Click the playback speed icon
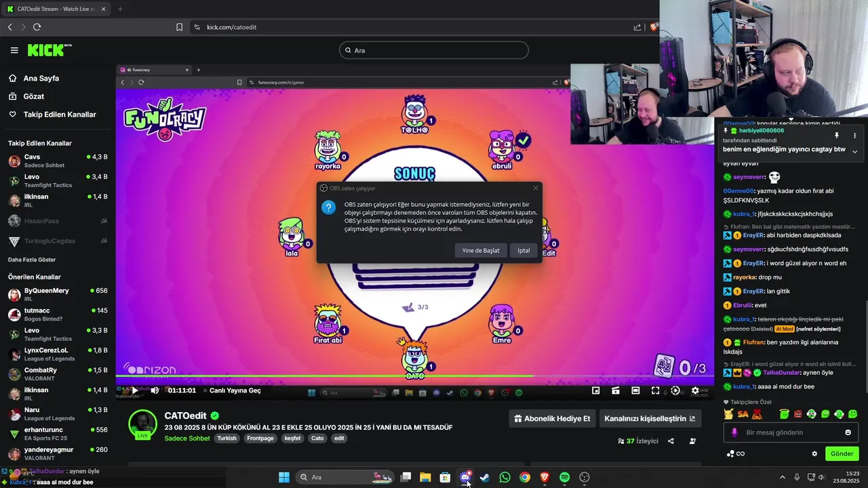Screen dimensions: 868x488 point(675,390)
